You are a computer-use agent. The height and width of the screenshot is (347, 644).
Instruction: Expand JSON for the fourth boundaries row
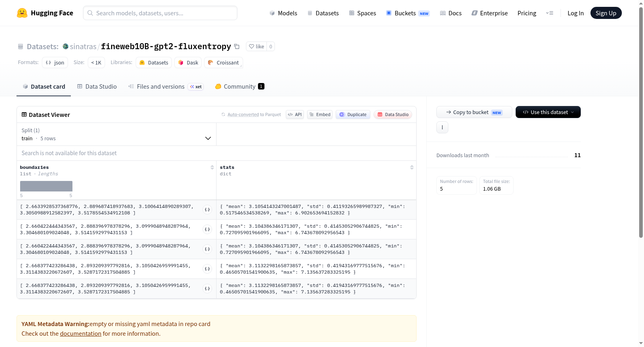[x=207, y=269]
